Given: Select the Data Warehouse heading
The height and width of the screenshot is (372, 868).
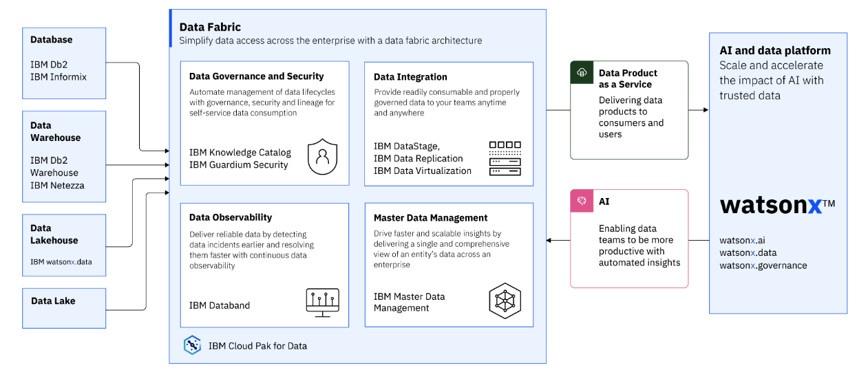Looking at the screenshot, I should pos(56,131).
